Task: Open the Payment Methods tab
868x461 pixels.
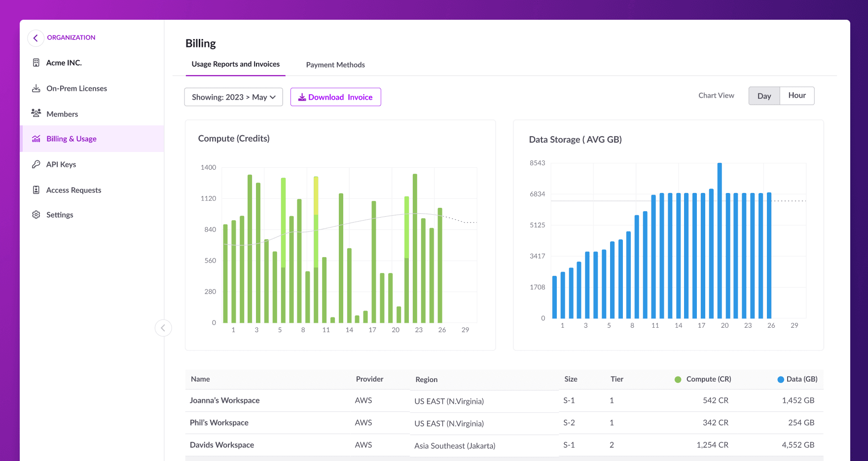Action: tap(335, 65)
